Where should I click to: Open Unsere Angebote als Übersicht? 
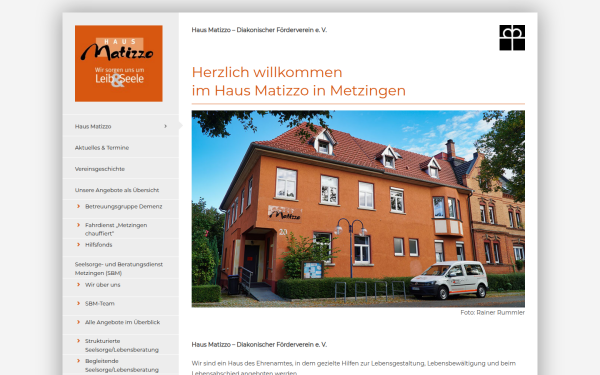coord(117,190)
